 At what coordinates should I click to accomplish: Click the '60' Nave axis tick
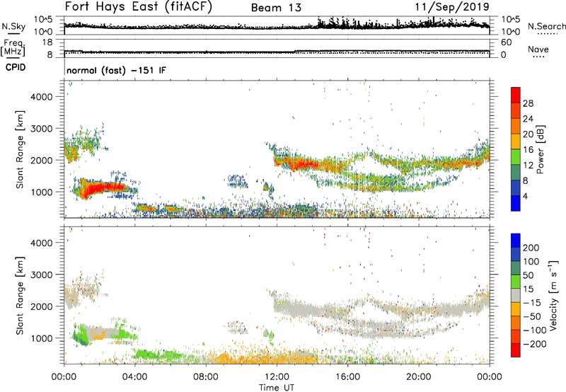pyautogui.click(x=506, y=42)
